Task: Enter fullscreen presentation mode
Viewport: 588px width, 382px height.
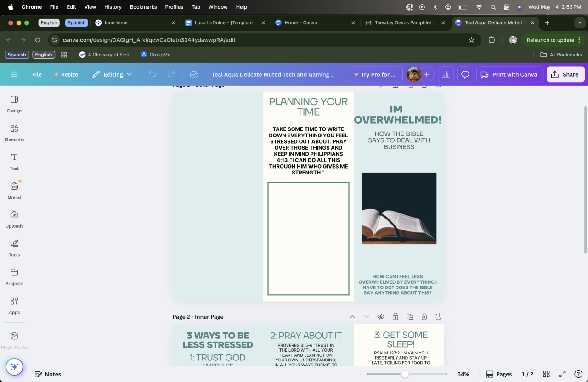Action: 562,374
